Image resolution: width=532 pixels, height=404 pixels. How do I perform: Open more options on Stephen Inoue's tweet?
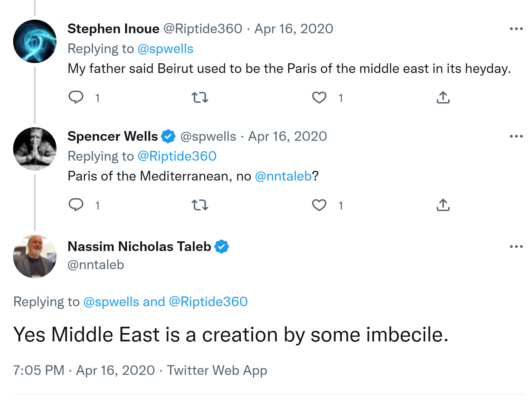516,29
